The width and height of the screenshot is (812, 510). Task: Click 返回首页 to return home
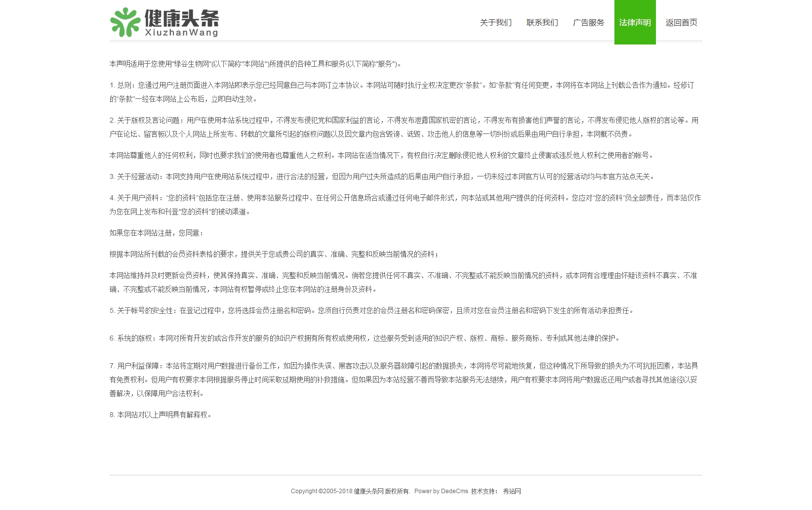point(681,22)
